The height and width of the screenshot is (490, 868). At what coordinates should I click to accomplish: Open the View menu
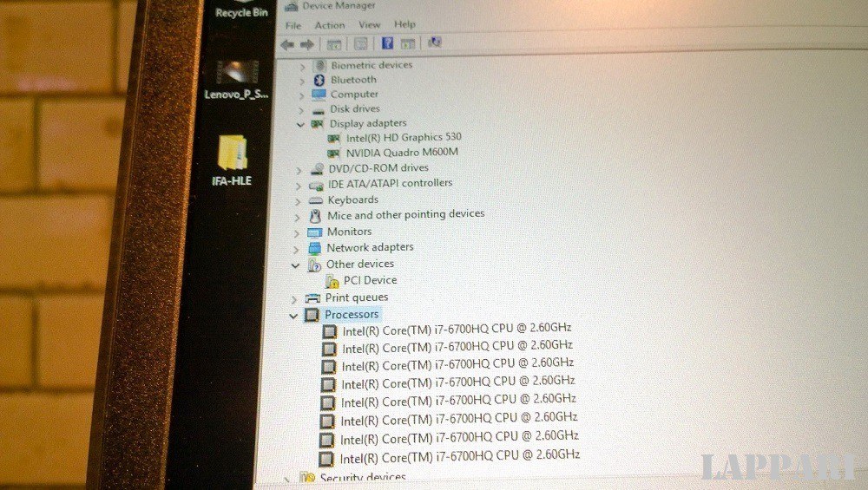pyautogui.click(x=369, y=24)
